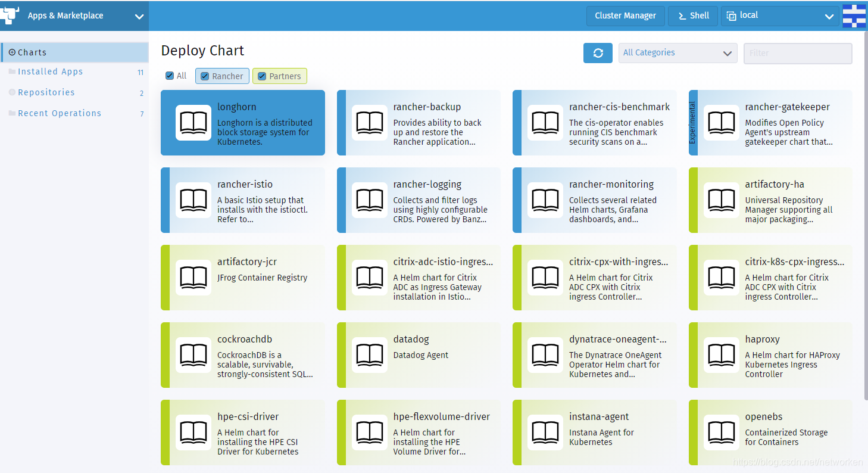Open the longhorn chart title
This screenshot has width=868, height=473.
coord(237,107)
